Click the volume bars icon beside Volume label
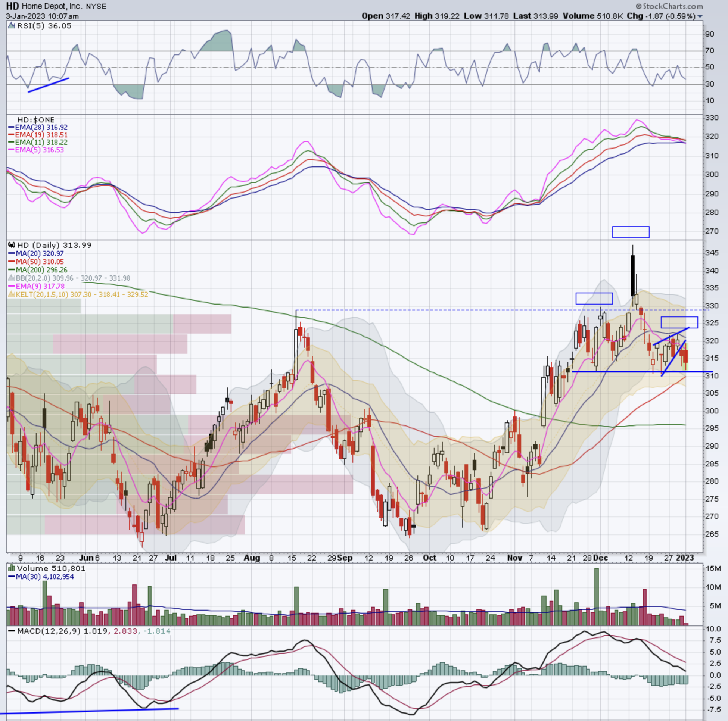Screen dimensions: 728x721 (x=12, y=568)
